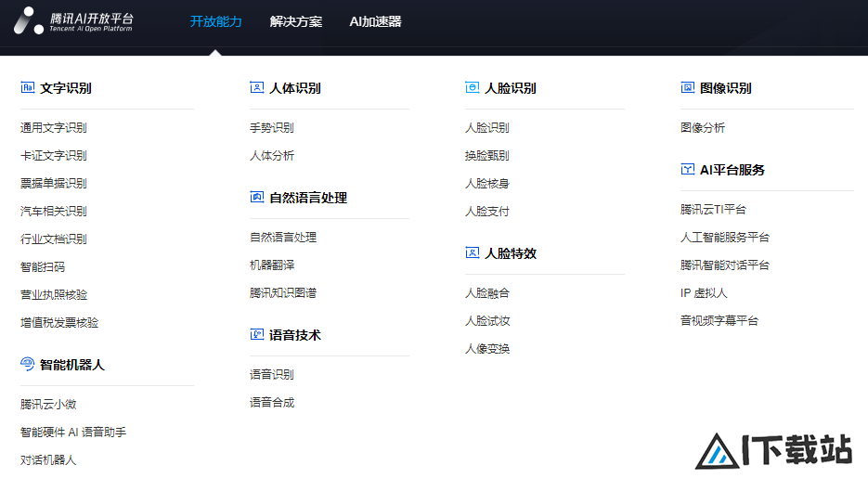Click the 人脸识别 category icon
Image resolution: width=868 pixels, height=478 pixels.
473,87
